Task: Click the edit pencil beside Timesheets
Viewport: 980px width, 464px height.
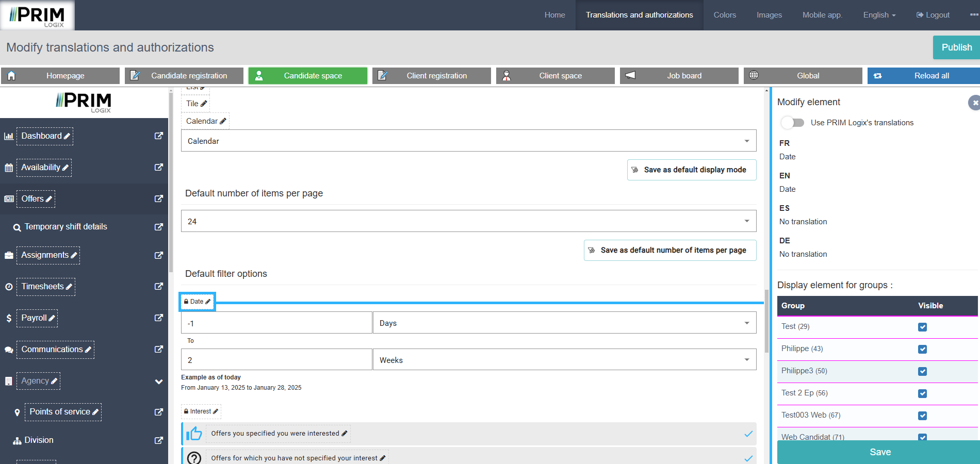Action: [x=69, y=287]
